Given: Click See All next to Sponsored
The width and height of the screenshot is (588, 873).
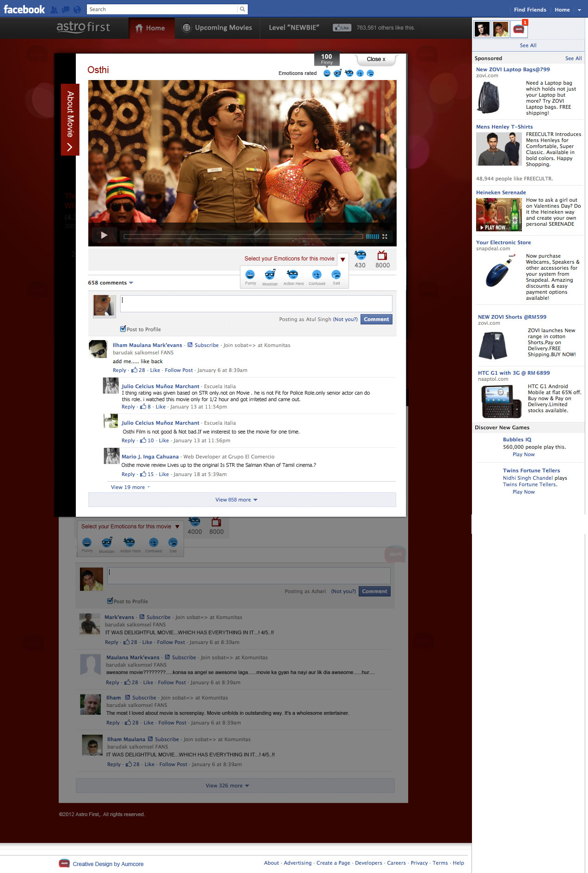Looking at the screenshot, I should 573,58.
